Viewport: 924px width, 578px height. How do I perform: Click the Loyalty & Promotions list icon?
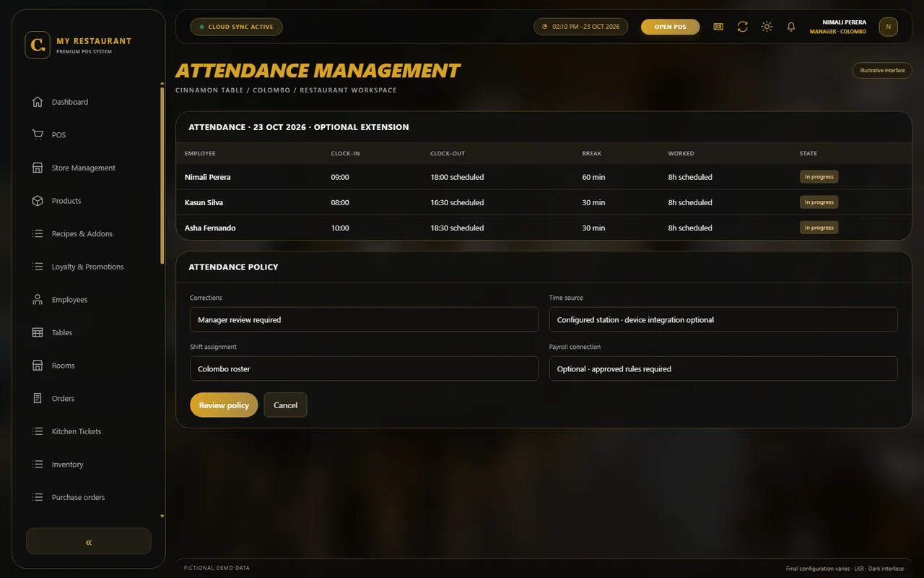[38, 267]
